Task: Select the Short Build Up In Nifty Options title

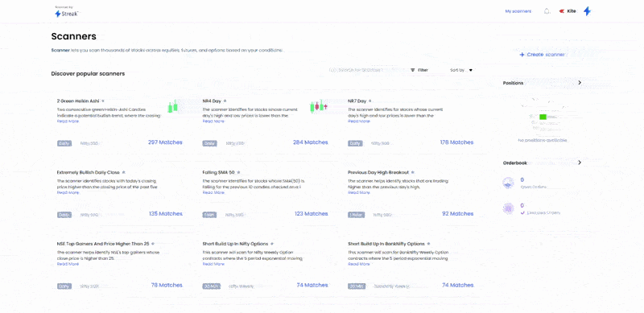Action: click(x=235, y=244)
